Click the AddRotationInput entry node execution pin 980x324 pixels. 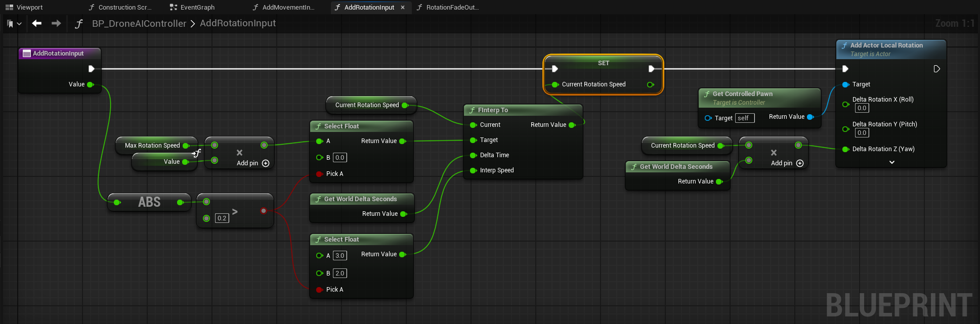tap(92, 69)
